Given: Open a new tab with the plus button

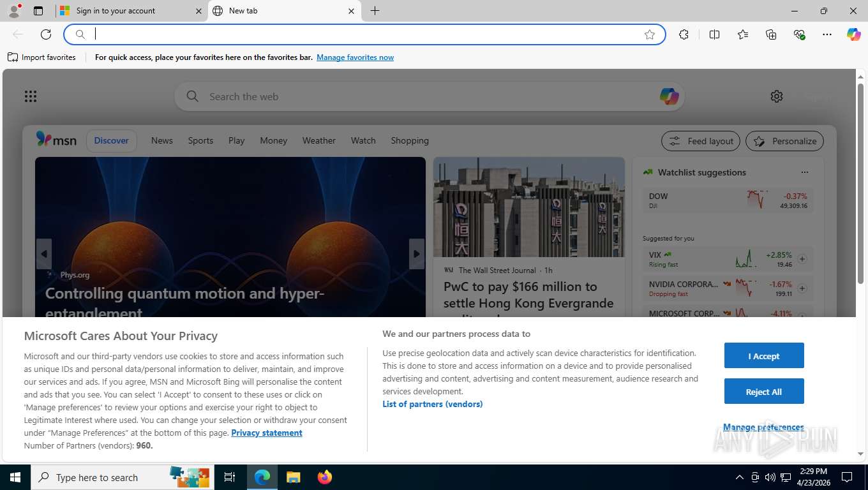Looking at the screenshot, I should coord(375,11).
